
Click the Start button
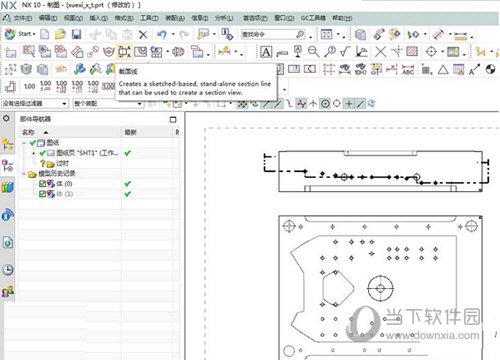pyautogui.click(x=20, y=34)
